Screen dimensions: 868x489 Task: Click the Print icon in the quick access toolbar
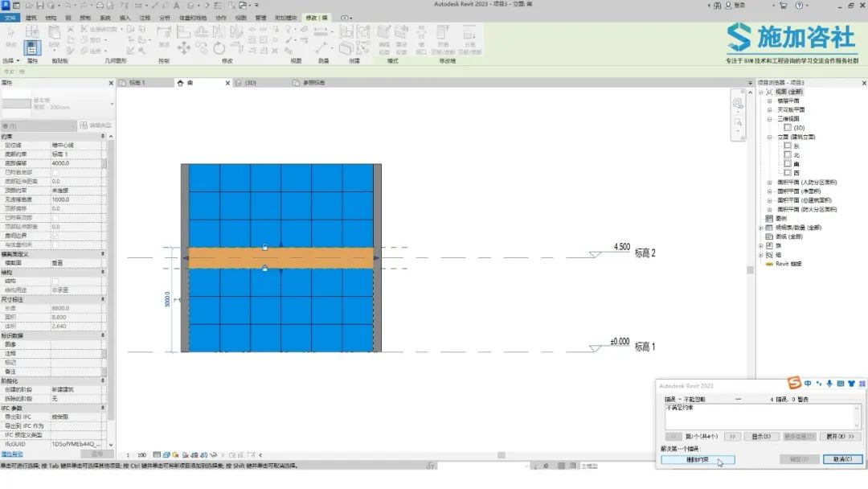pos(100,6)
